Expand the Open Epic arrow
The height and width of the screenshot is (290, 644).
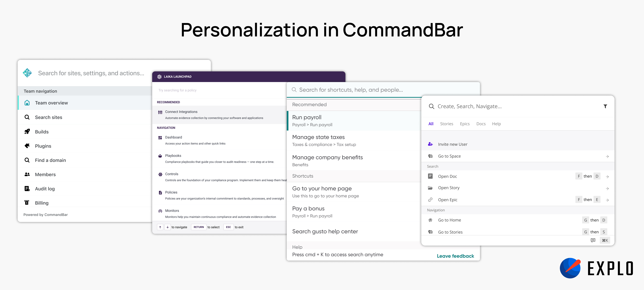(x=607, y=200)
